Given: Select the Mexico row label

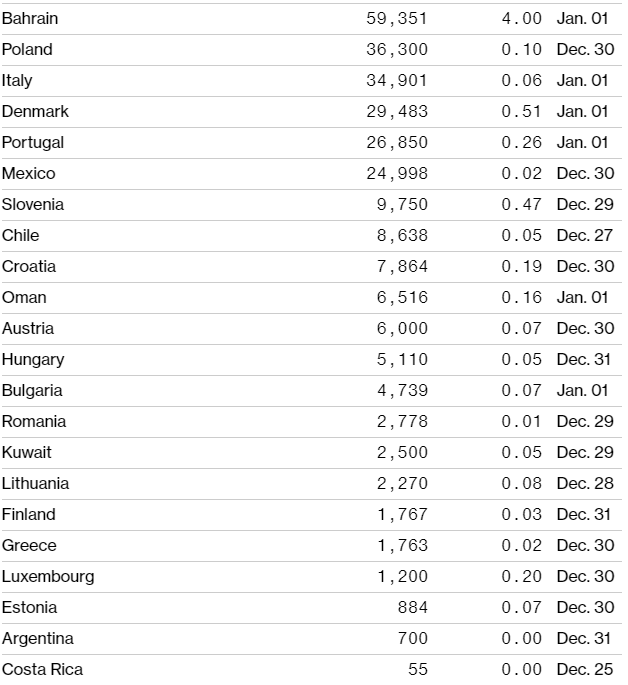Looking at the screenshot, I should coord(28,173).
